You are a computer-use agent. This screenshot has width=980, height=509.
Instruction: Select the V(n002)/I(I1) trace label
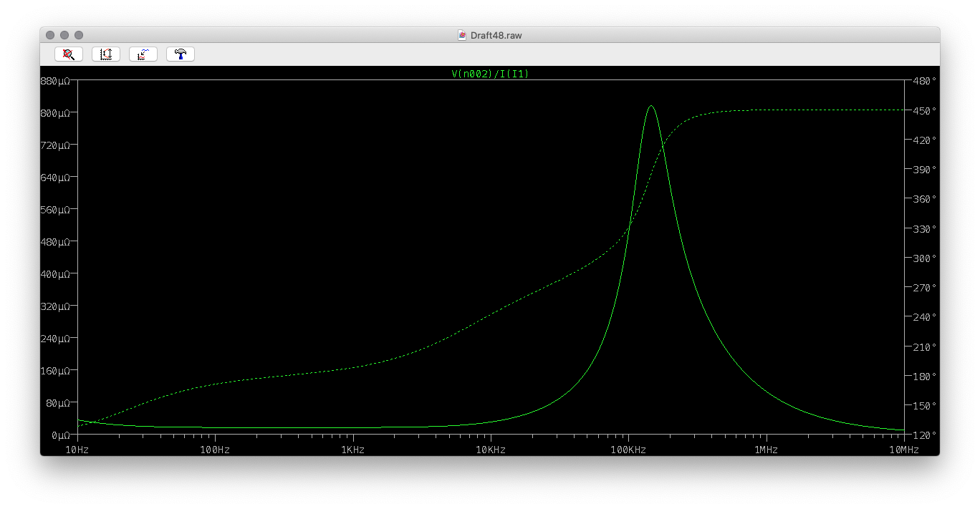[x=490, y=74]
